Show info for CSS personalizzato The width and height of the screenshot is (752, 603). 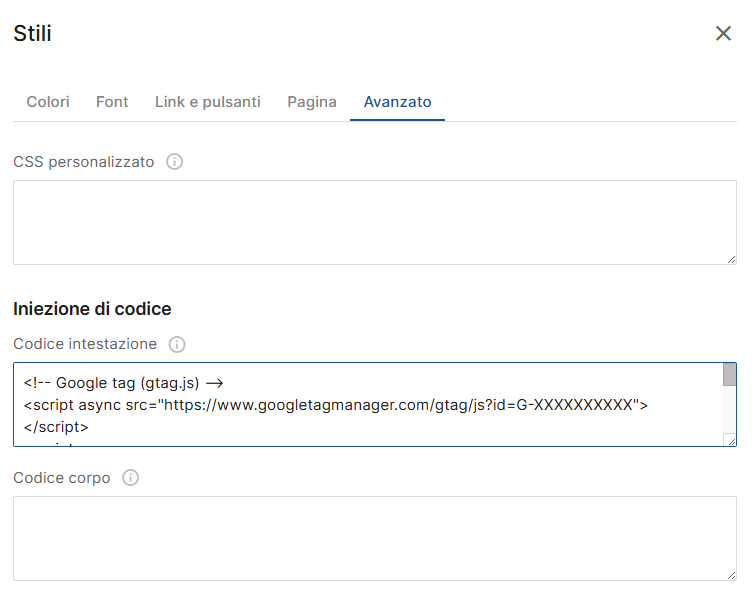[175, 162]
